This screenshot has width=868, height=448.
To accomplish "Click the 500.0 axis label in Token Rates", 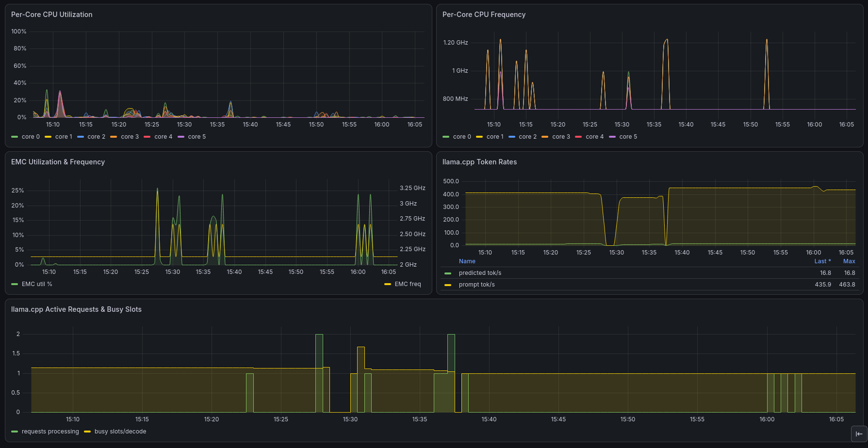I will [451, 181].
